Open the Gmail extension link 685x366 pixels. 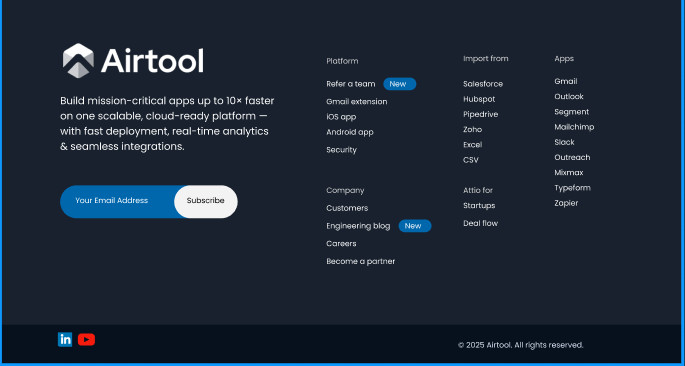coord(356,102)
